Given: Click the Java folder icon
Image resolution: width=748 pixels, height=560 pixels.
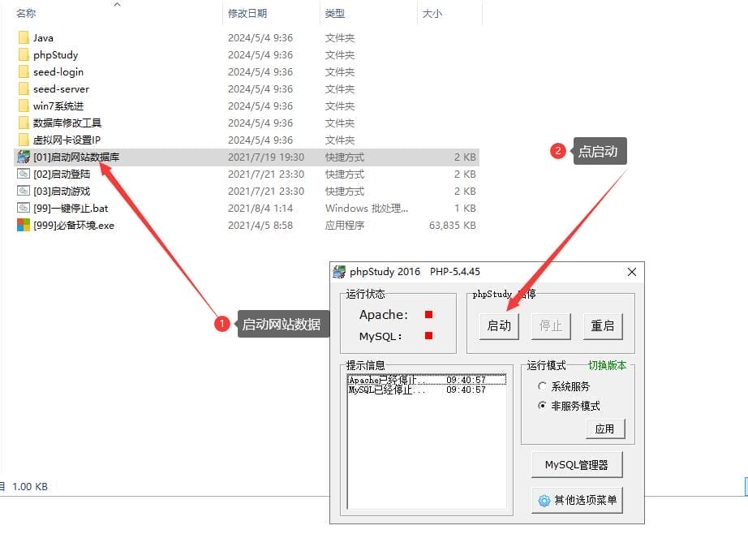Looking at the screenshot, I should pos(23,38).
